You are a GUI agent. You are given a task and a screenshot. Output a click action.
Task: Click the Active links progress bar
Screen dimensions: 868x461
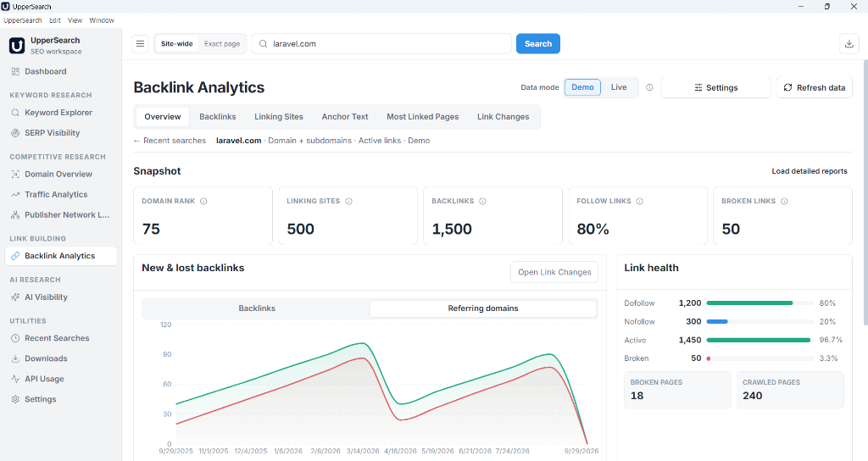point(759,341)
